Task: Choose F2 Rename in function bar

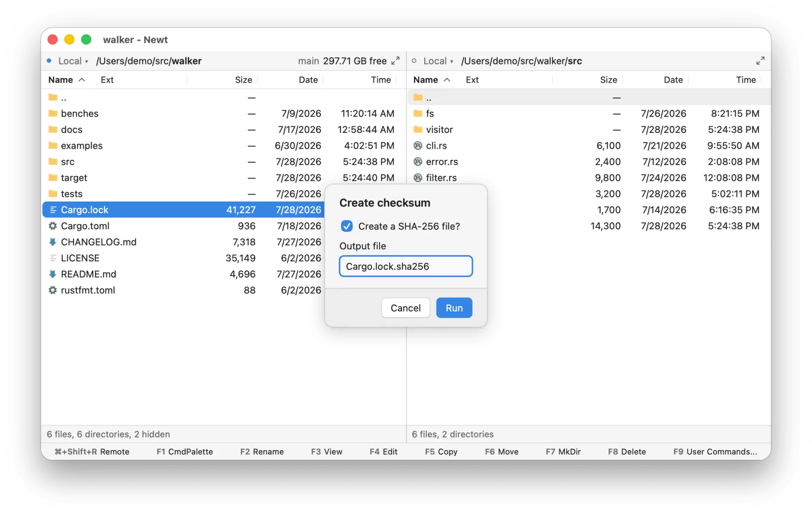Action: tap(262, 452)
